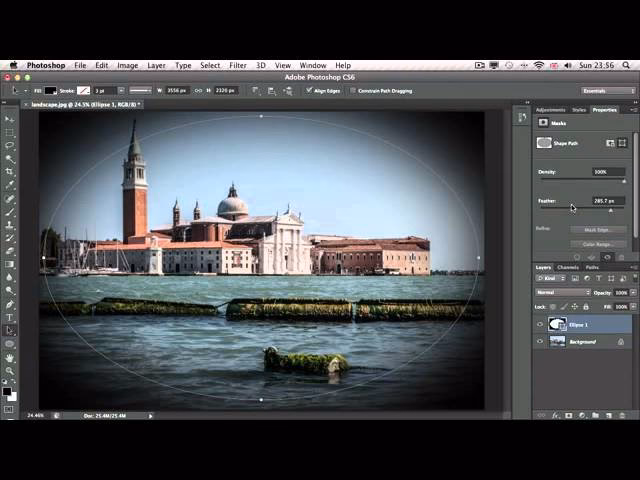Image resolution: width=640 pixels, height=480 pixels.
Task: Toggle lock transparent pixels
Action: (553, 307)
